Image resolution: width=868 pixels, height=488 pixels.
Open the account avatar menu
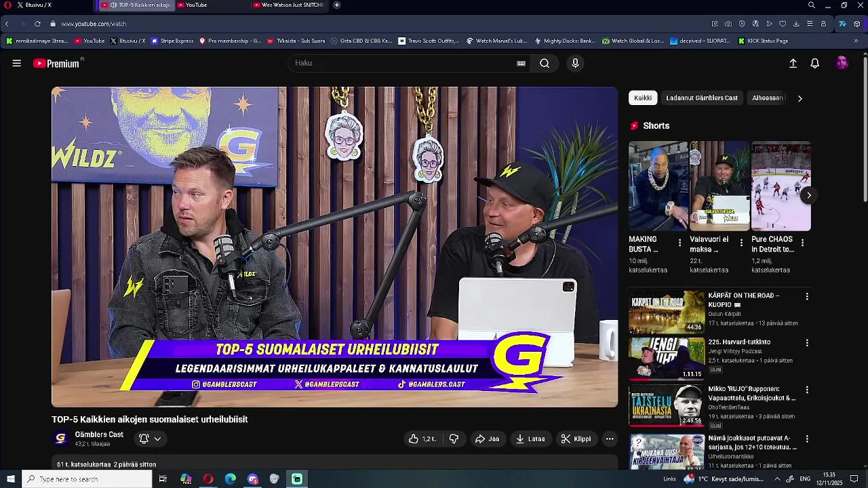pos(842,63)
